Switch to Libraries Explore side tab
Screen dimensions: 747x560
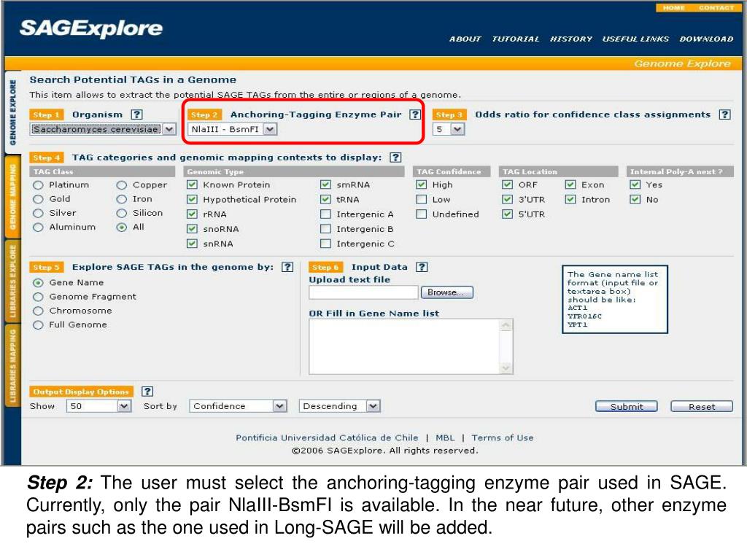(12, 281)
